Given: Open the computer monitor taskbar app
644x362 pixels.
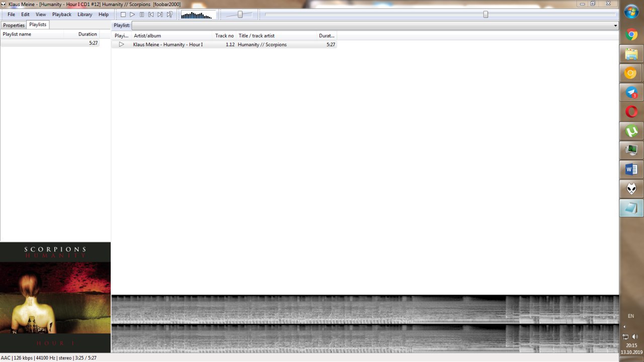Looking at the screenshot, I should 631,150.
